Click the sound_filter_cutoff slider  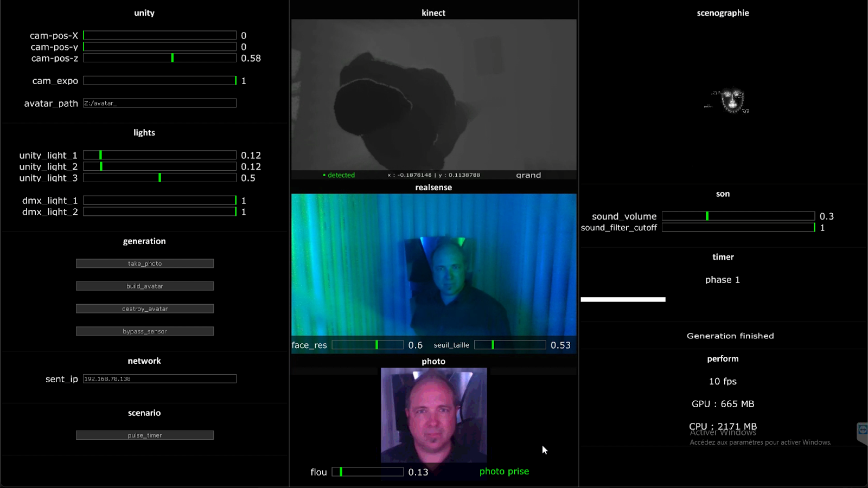tap(738, 228)
